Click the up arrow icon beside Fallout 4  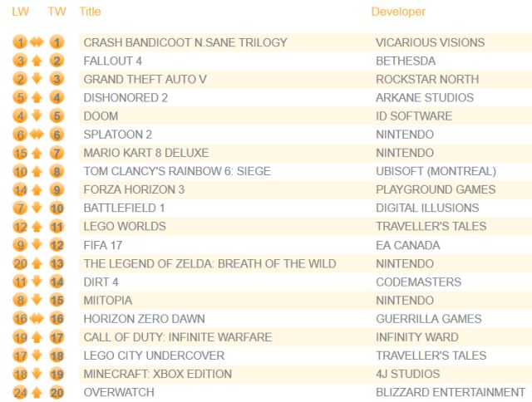pos(37,61)
